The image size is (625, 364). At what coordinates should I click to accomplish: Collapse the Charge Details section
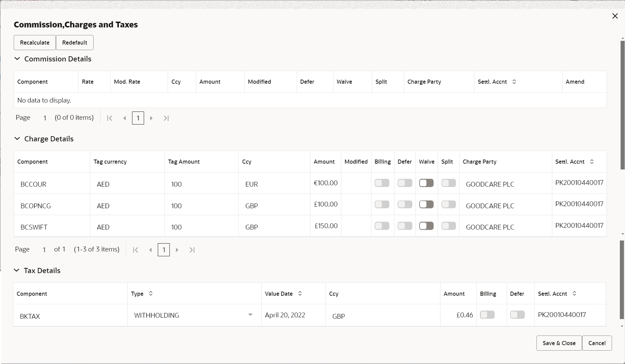click(17, 139)
